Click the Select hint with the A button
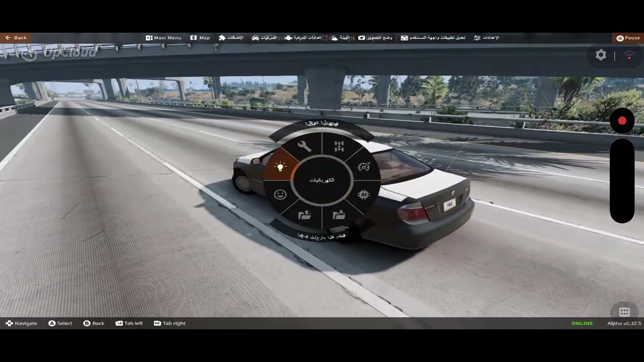Image resolution: width=644 pixels, height=362 pixels. (60, 323)
